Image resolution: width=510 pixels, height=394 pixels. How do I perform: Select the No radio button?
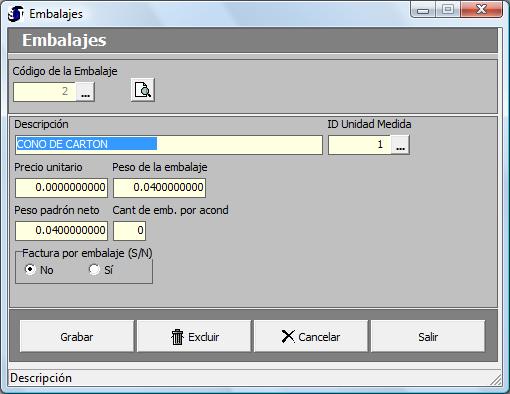pos(30,269)
